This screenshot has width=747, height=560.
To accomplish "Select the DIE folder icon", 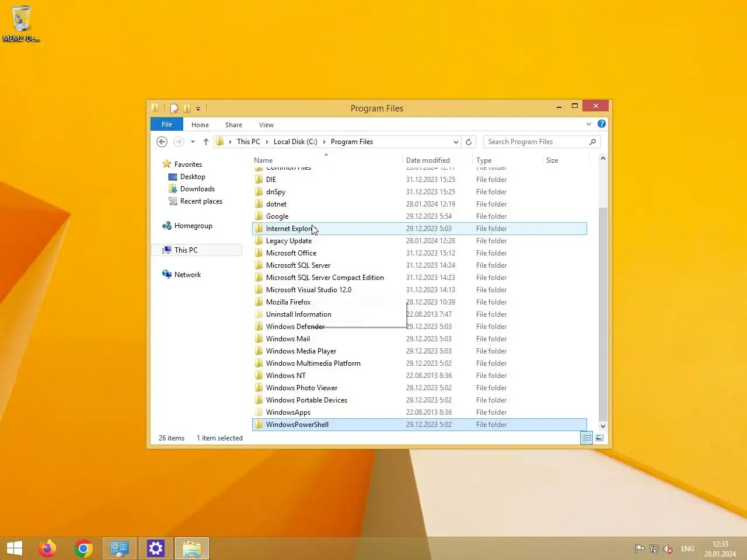I will [259, 180].
